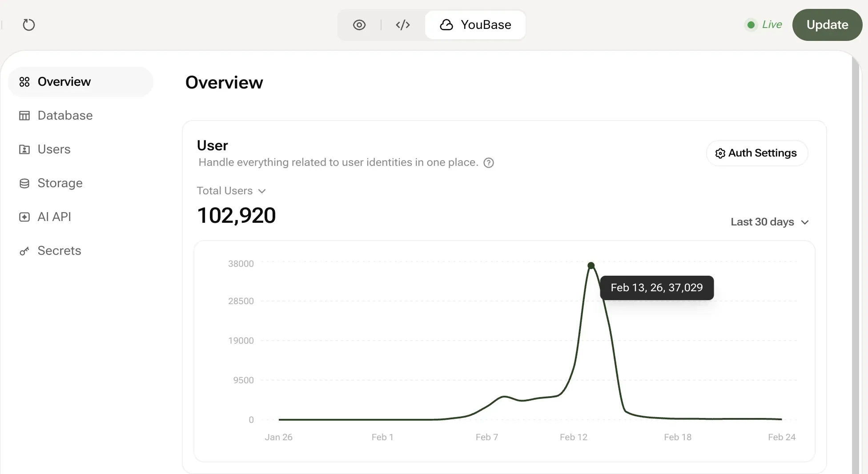
Task: Click the Update button
Action: (x=827, y=25)
